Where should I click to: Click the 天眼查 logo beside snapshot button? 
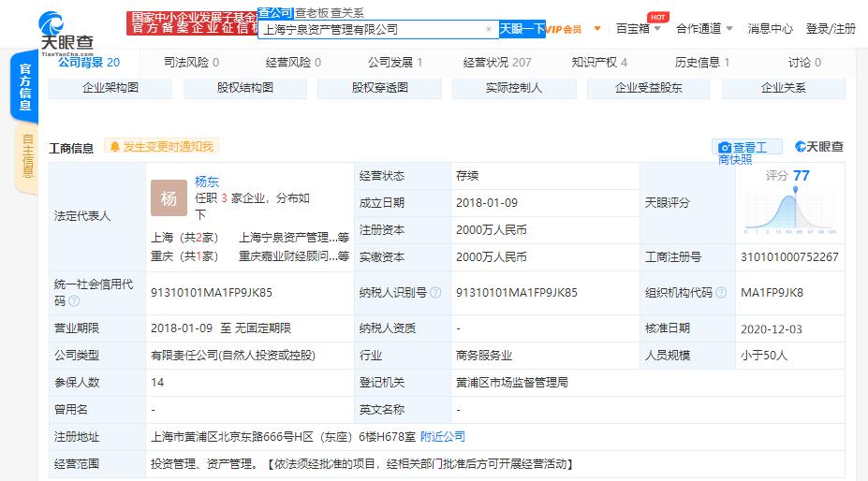coord(818,147)
